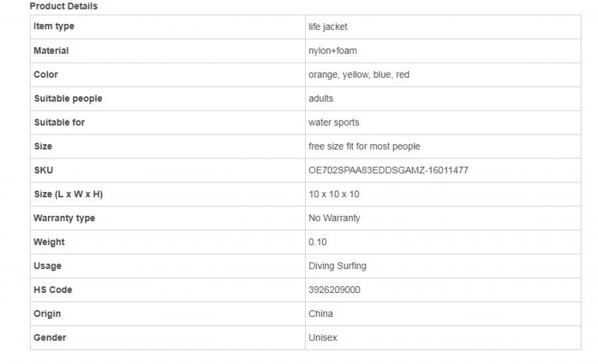
Task: Click the Size (L x W x H) label
Action: click(68, 194)
